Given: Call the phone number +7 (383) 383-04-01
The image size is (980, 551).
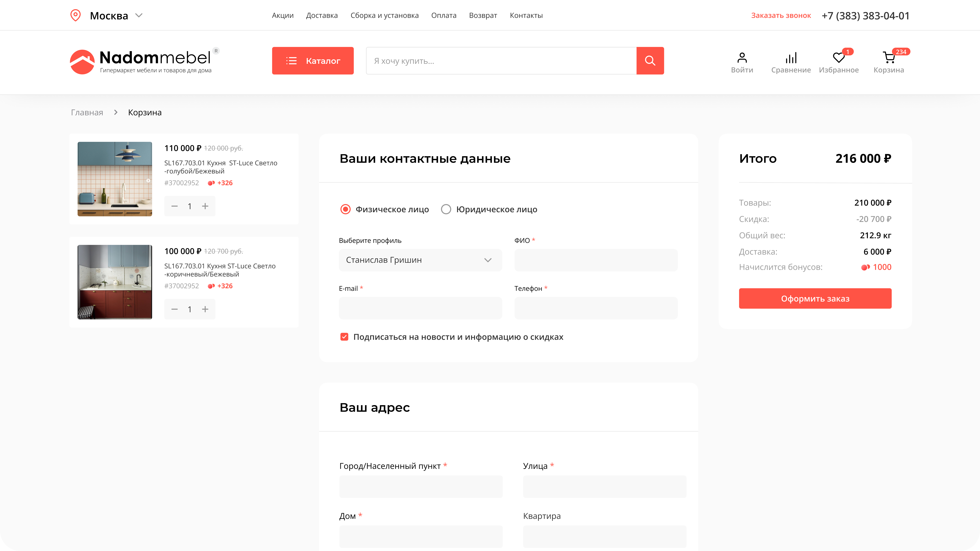Looking at the screenshot, I should click(x=865, y=16).
